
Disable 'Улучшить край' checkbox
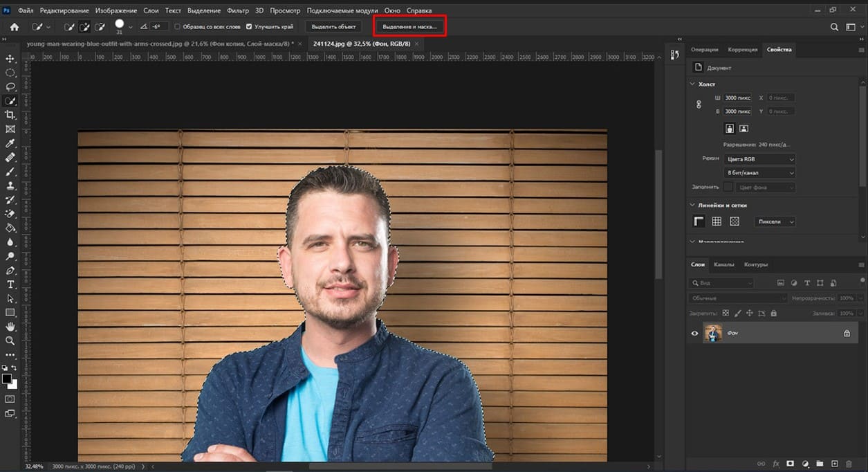click(249, 27)
